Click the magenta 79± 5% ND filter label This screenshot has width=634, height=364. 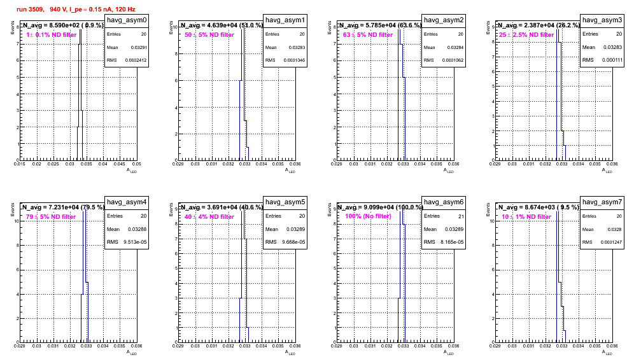pos(51,217)
